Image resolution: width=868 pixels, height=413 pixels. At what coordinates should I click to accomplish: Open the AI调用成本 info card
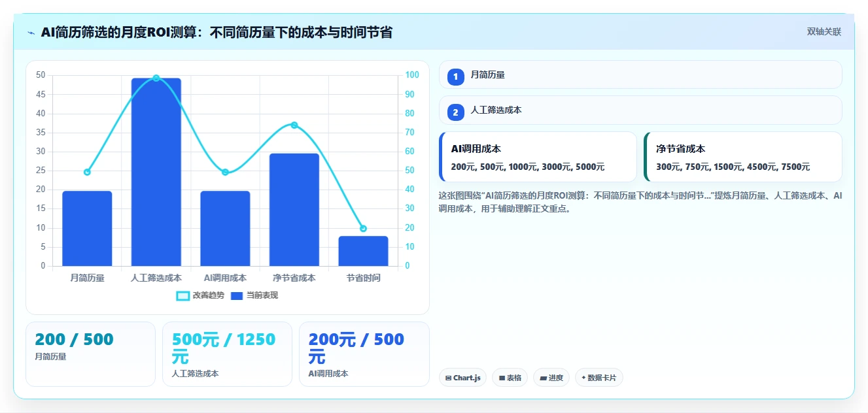538,157
